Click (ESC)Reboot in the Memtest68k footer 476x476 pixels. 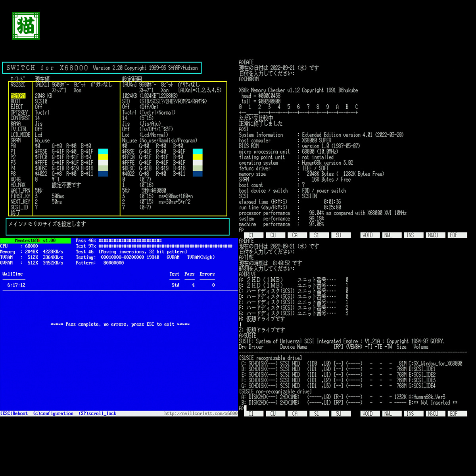tap(14, 413)
